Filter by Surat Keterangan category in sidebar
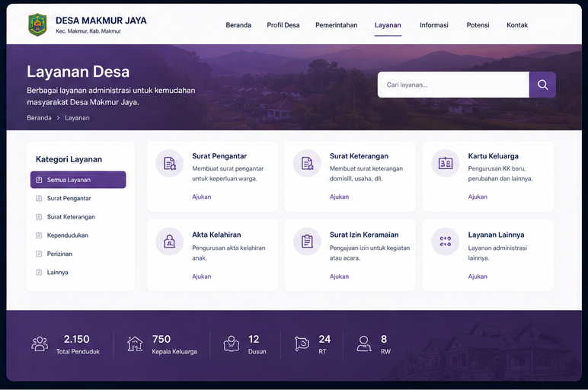 (x=71, y=217)
